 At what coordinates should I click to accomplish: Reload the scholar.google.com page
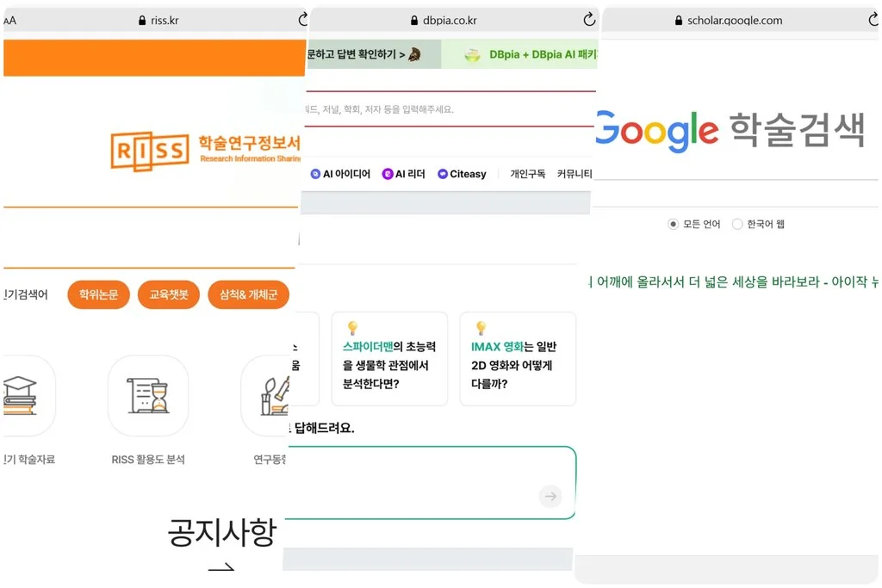[x=873, y=20]
